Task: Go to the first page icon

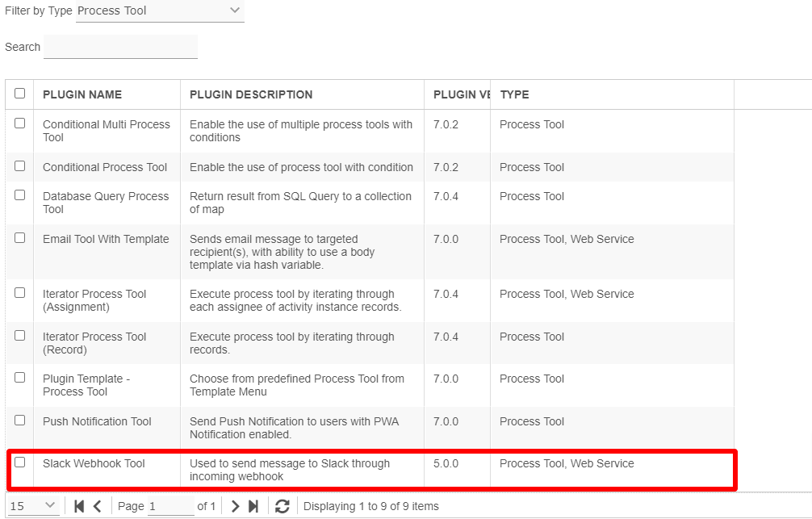Action: coord(79,506)
